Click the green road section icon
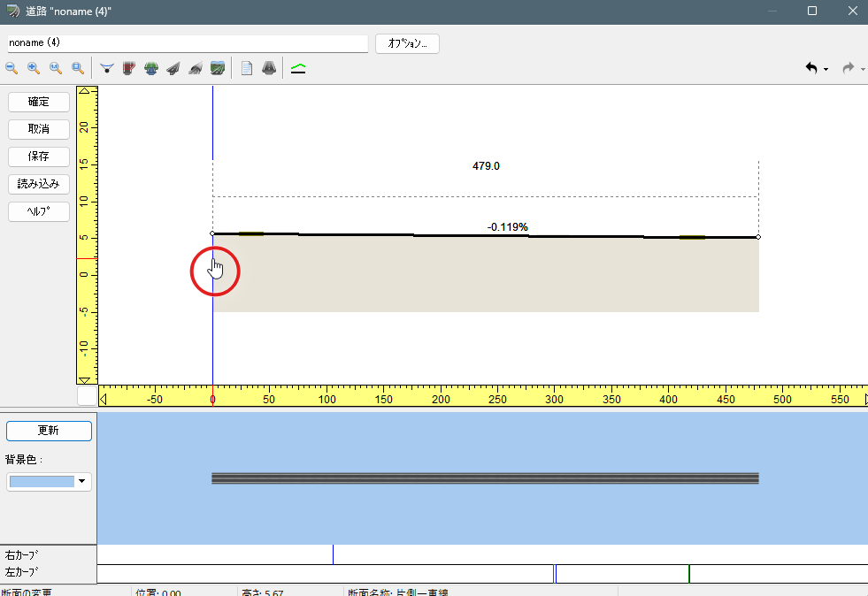Screen dimensions: 868x596 pos(151,69)
